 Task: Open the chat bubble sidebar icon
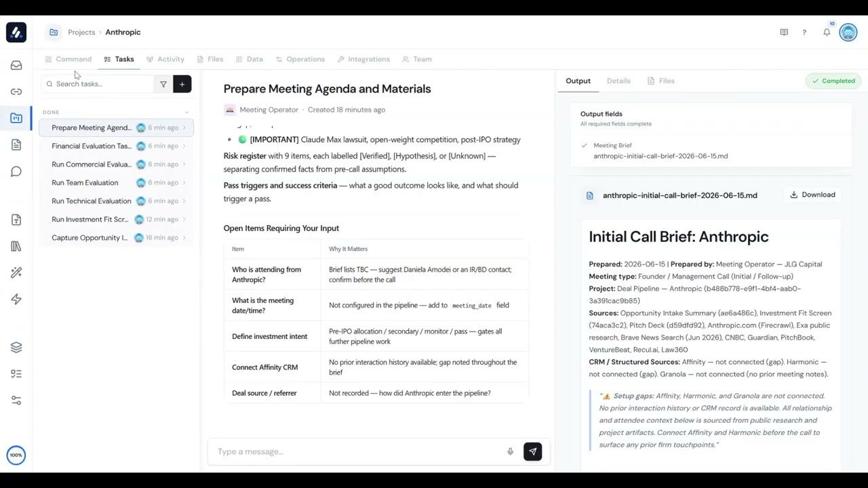[x=16, y=171]
